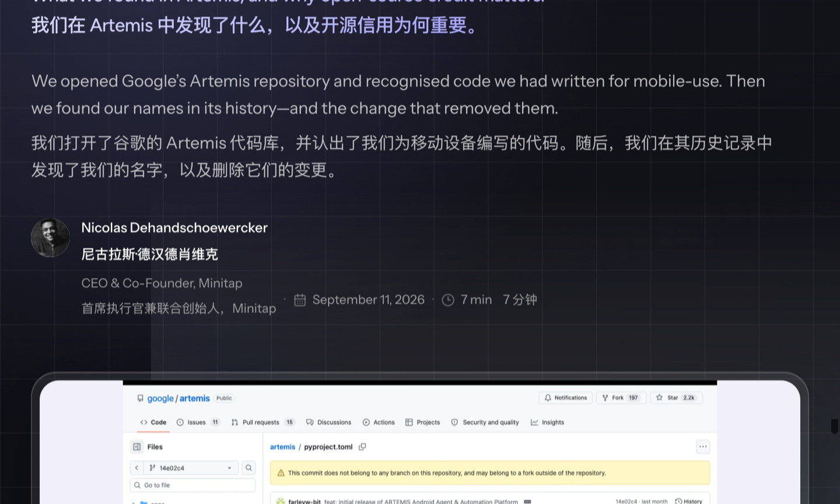Click the back arrow beside the branch selector
Screen dimensions: 840x504
136,468
